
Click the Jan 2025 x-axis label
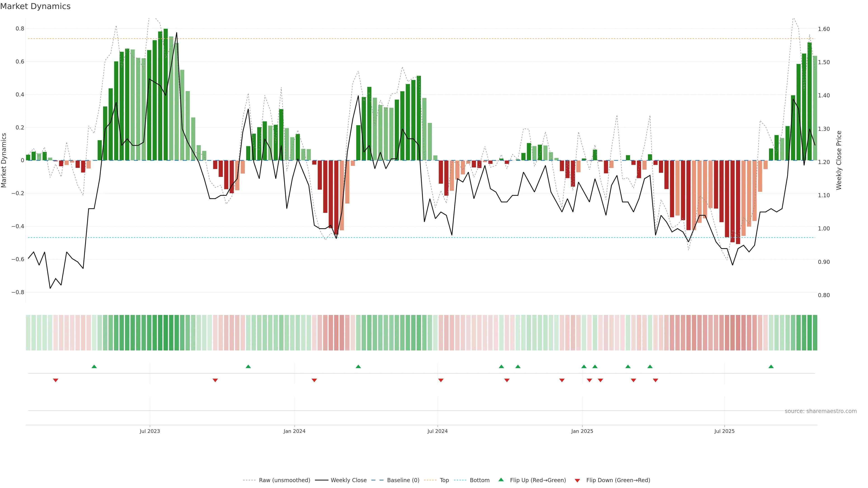(582, 431)
